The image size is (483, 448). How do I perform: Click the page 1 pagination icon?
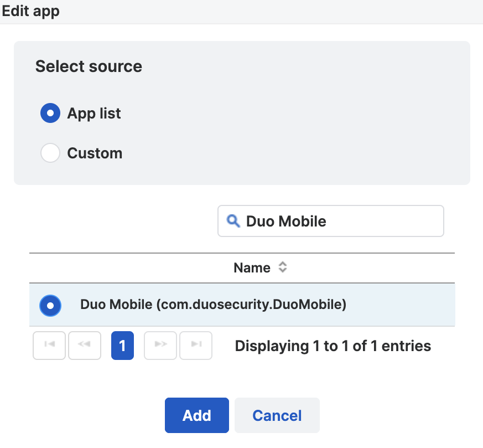pyautogui.click(x=122, y=345)
